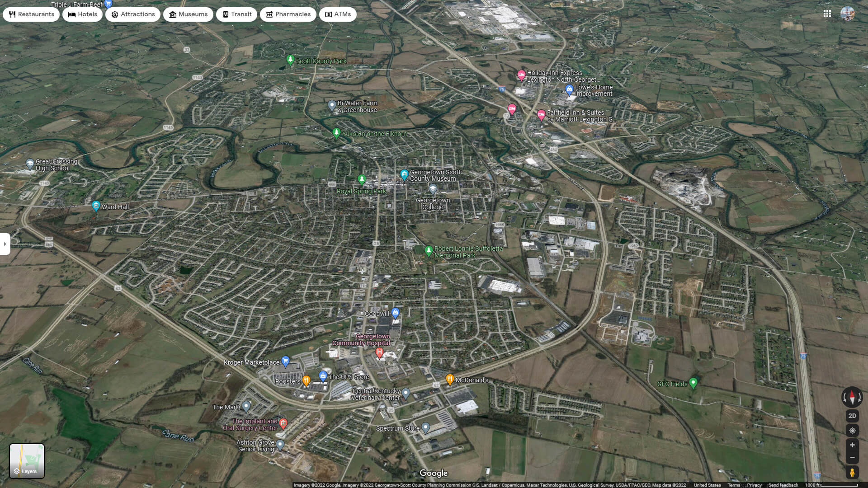Expand the left side panel
The image size is (868, 488).
[5, 244]
